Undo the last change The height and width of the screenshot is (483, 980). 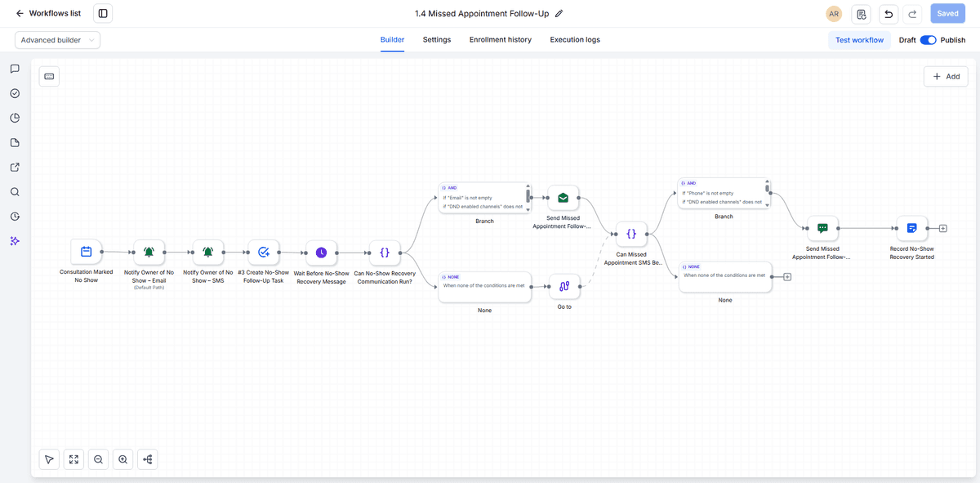pos(888,14)
